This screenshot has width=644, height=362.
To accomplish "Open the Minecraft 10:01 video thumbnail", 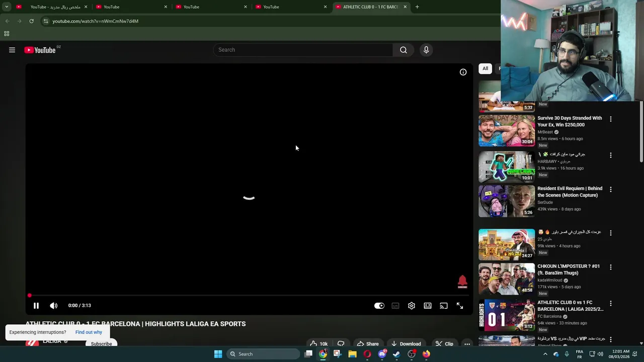I will pyautogui.click(x=507, y=167).
